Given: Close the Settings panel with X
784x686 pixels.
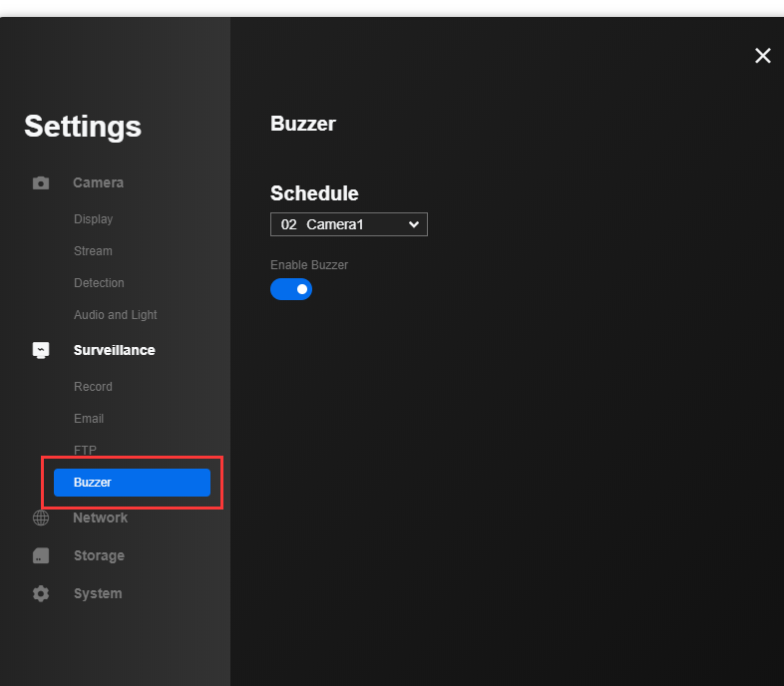Looking at the screenshot, I should point(762,56).
